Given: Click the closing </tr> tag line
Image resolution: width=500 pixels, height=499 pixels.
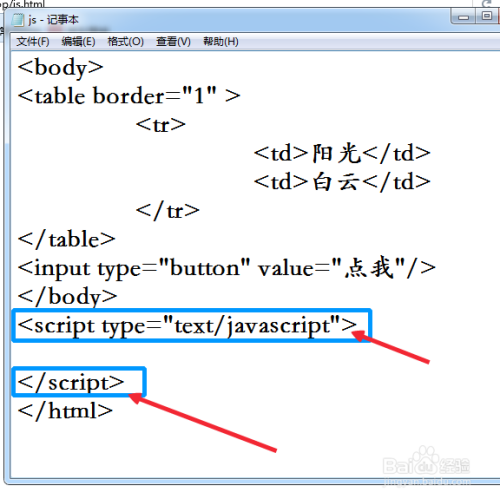Looking at the screenshot, I should coord(168,211).
